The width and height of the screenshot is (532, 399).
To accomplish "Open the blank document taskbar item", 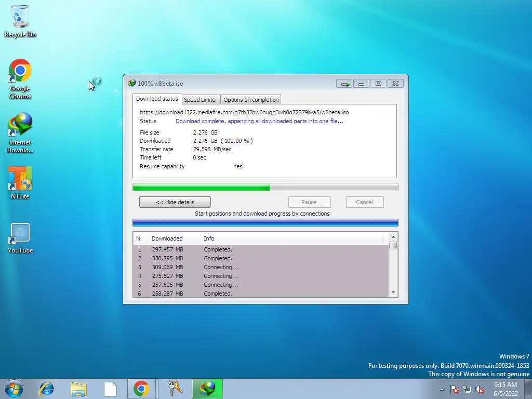I will (x=110, y=389).
